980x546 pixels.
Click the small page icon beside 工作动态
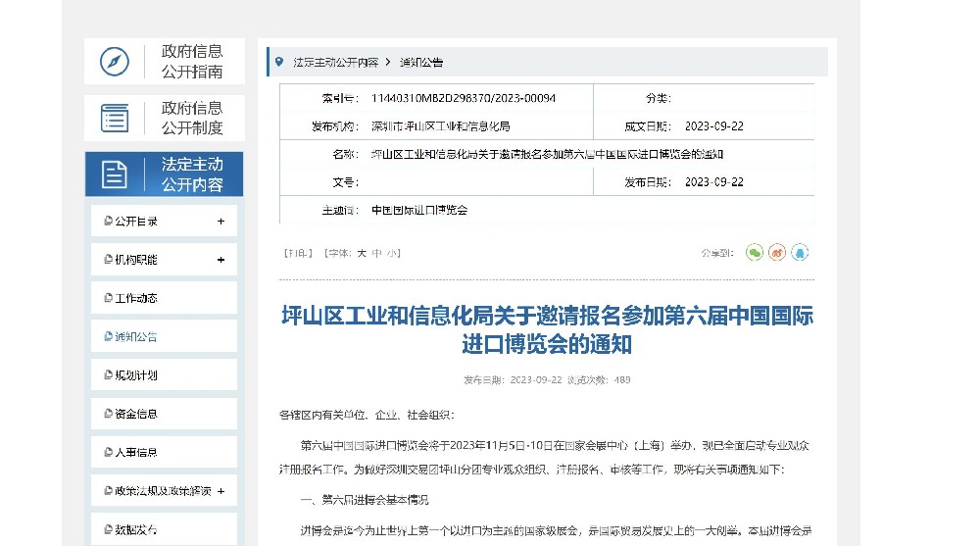click(108, 298)
